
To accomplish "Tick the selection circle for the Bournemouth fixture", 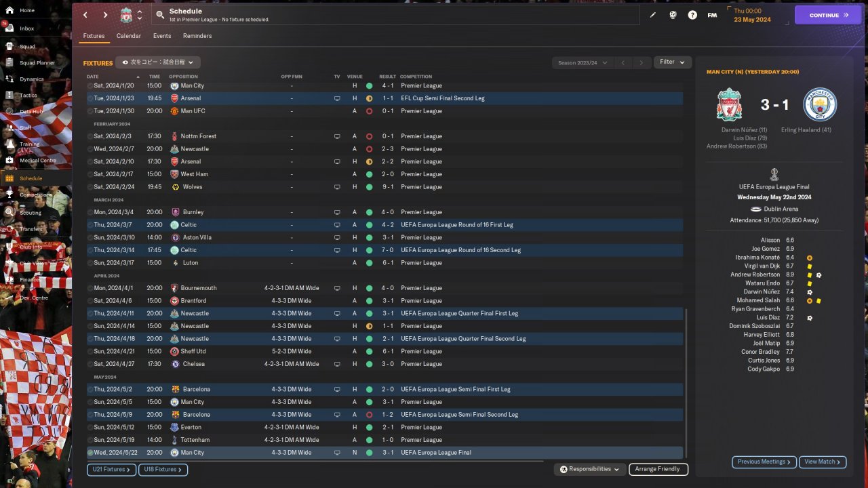I will (x=90, y=288).
